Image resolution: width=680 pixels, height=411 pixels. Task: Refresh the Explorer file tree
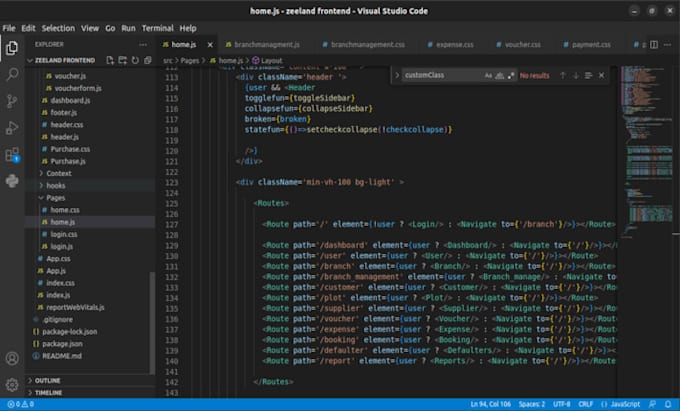pyautogui.click(x=135, y=60)
